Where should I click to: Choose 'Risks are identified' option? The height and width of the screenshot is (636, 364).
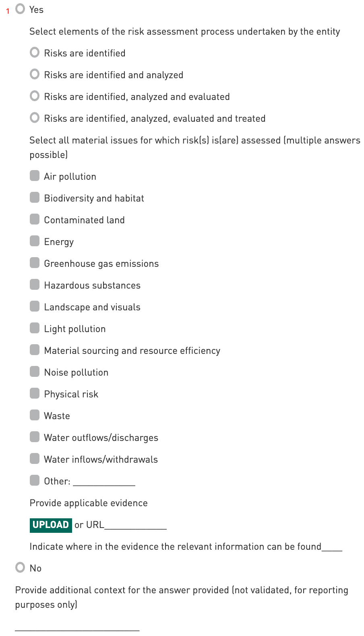tap(35, 52)
